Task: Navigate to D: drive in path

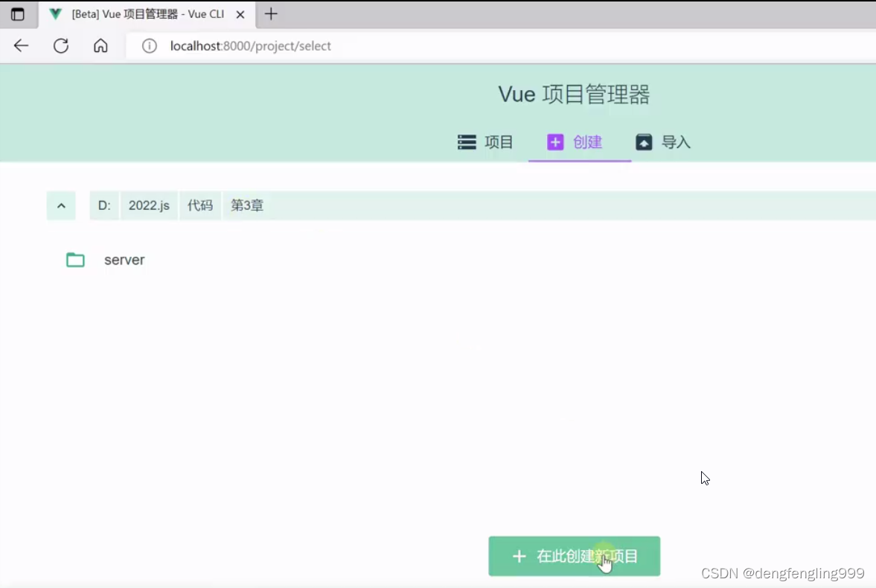Action: click(104, 205)
